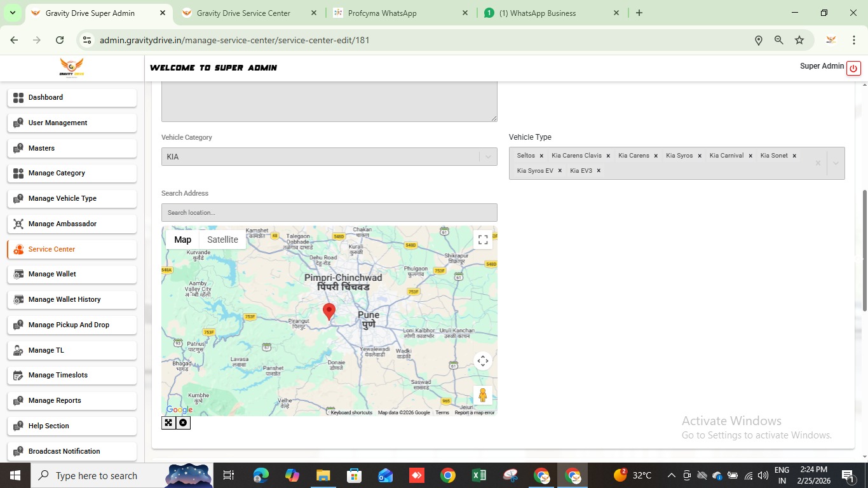Click the expand arrows icon below map

pyautogui.click(x=168, y=423)
